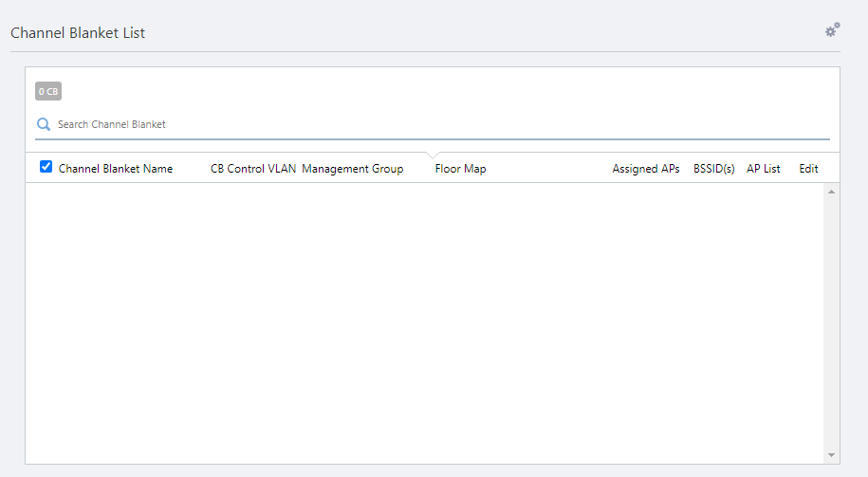Open settings via the gears icon
The width and height of the screenshot is (868, 477).
point(832,30)
